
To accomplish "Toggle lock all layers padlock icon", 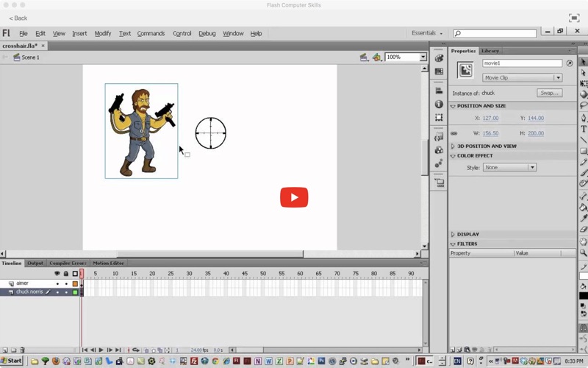I will point(66,274).
